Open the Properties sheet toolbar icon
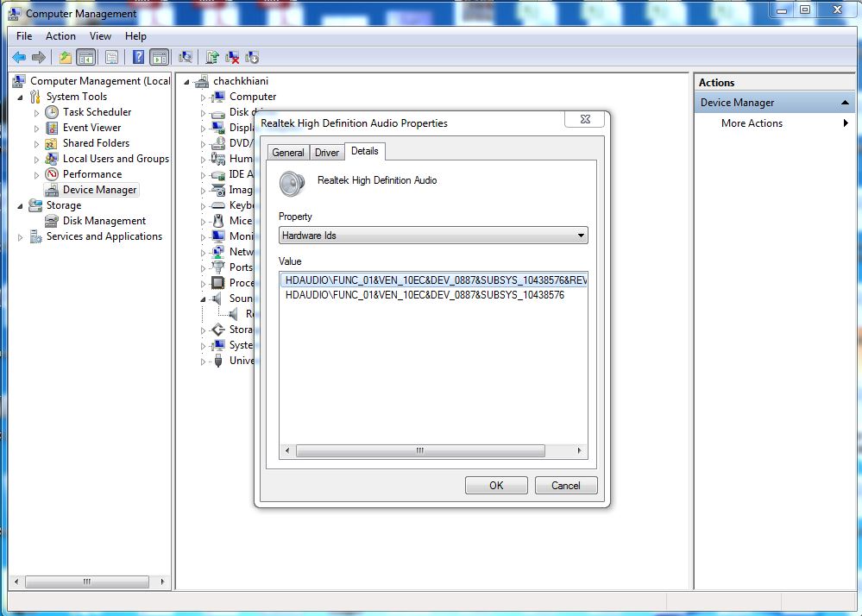This screenshot has height=616, width=862. [x=111, y=57]
